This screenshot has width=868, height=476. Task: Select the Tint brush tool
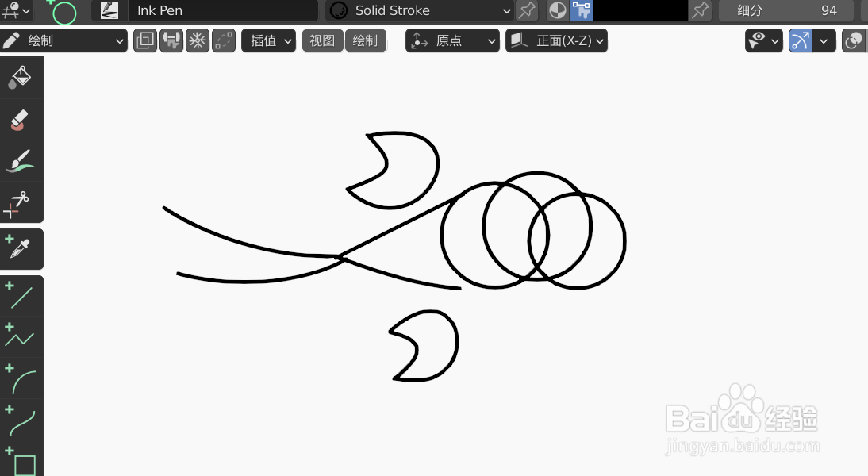pos(21,160)
